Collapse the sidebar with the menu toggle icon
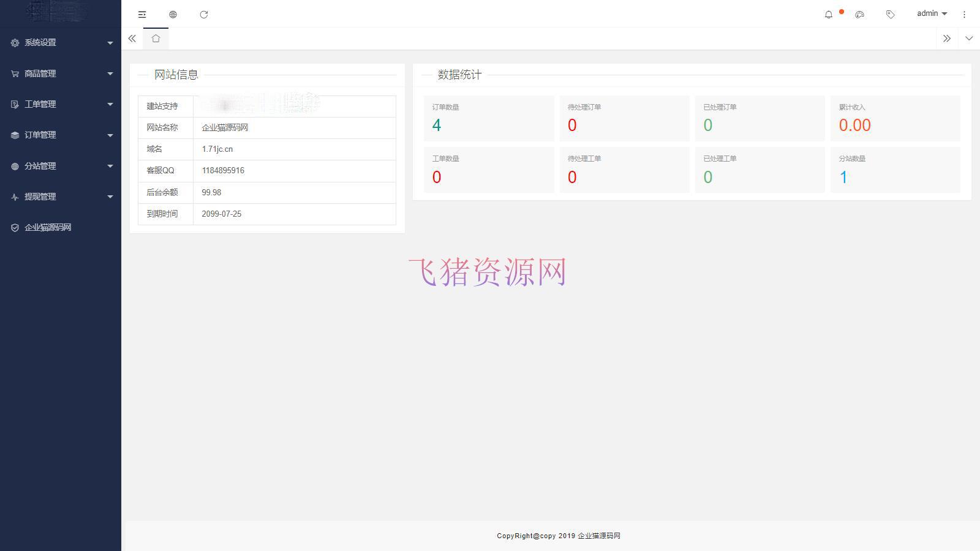The width and height of the screenshot is (980, 551). pos(142,14)
